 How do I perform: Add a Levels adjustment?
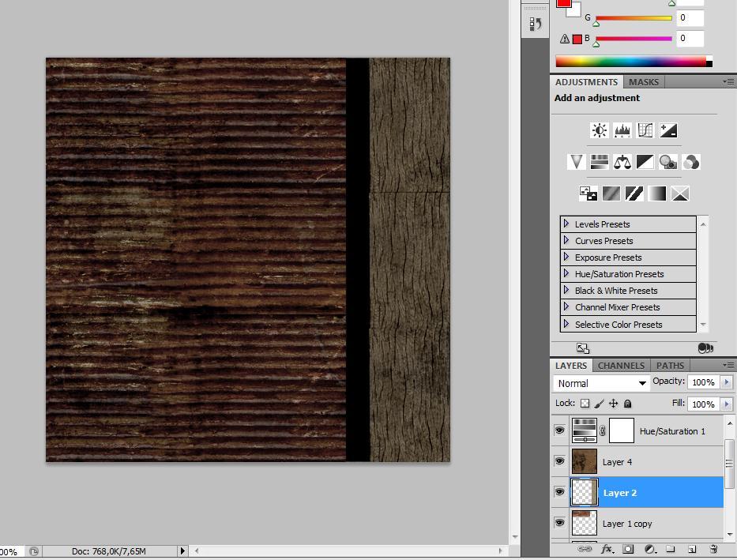622,130
